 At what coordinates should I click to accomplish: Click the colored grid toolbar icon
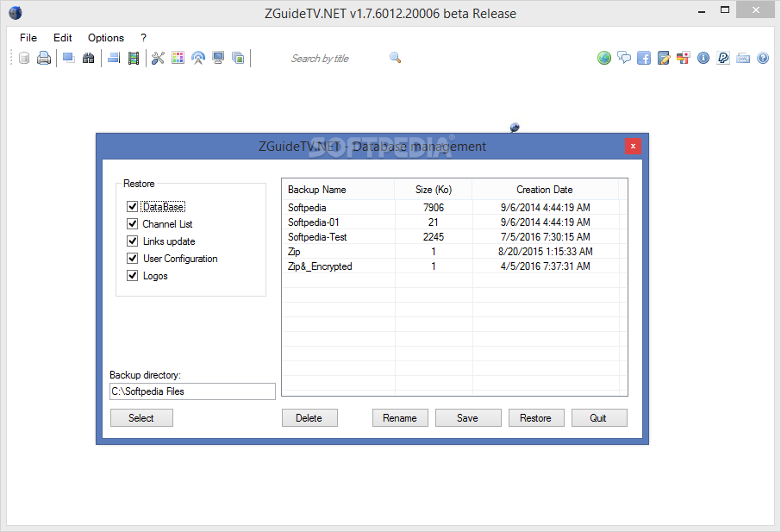click(x=178, y=58)
